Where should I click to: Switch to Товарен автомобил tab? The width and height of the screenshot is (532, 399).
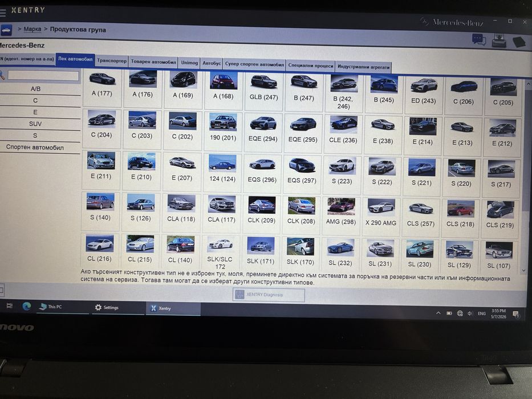(153, 62)
